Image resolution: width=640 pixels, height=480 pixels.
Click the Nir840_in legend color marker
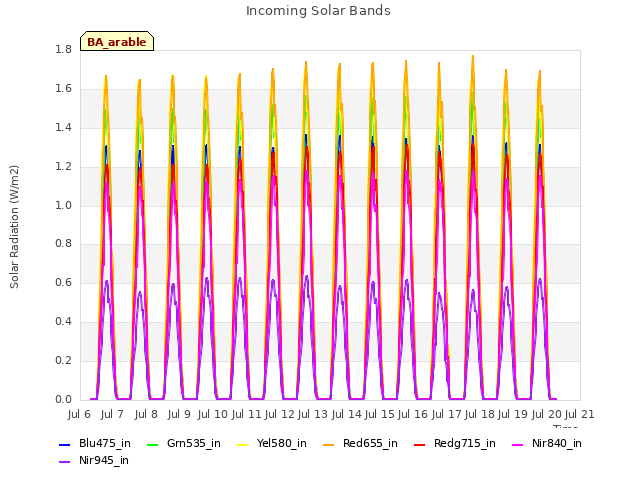[x=518, y=444]
